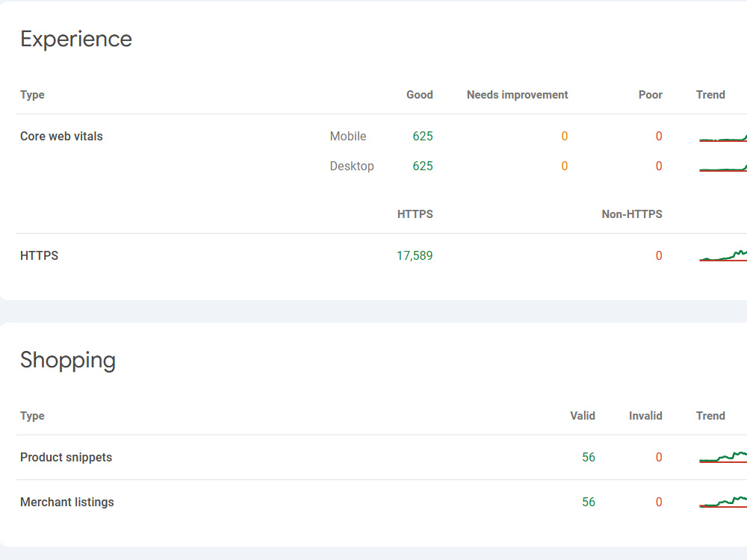
Task: Open the Merchant listings report
Action: 382,502
